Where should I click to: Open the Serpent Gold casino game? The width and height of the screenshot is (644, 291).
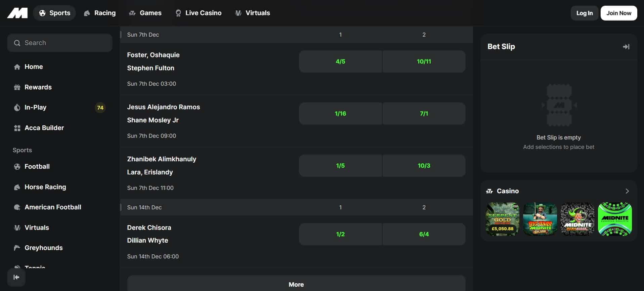502,219
